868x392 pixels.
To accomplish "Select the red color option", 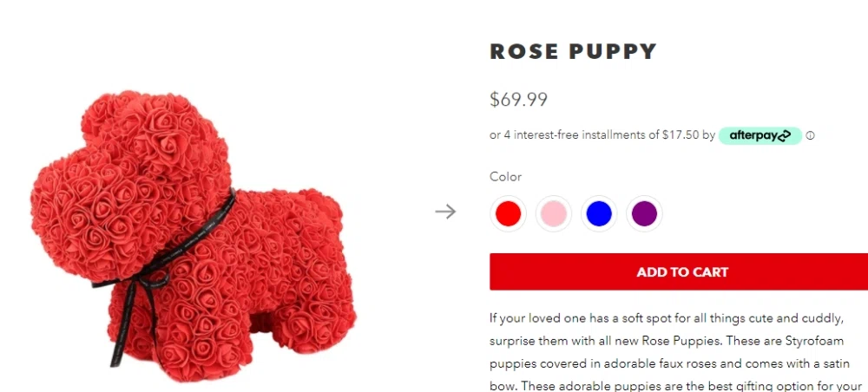I will pyautogui.click(x=508, y=213).
